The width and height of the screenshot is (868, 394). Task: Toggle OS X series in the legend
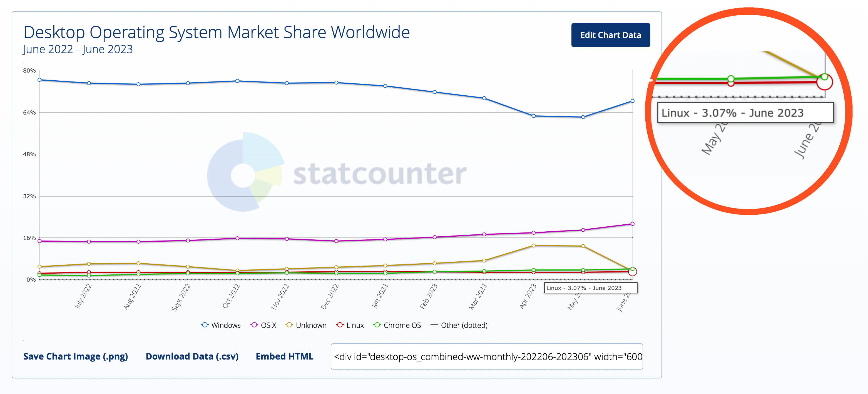(x=263, y=325)
